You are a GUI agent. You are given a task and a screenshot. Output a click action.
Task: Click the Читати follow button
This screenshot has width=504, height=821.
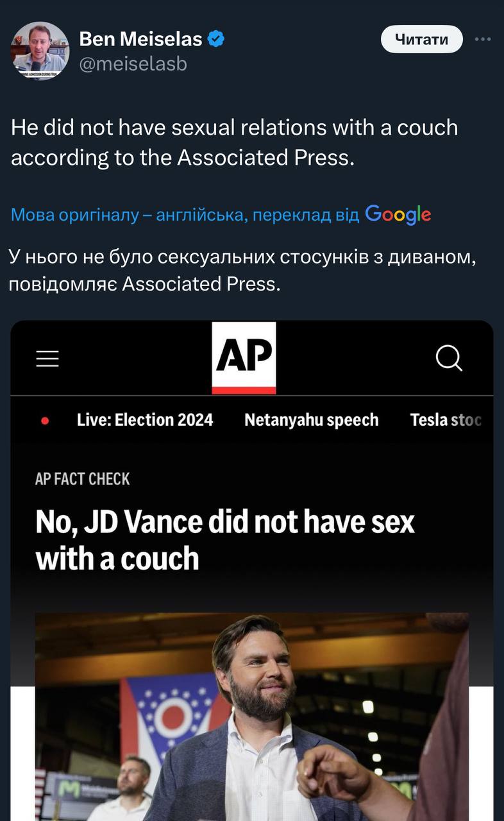[x=421, y=39]
